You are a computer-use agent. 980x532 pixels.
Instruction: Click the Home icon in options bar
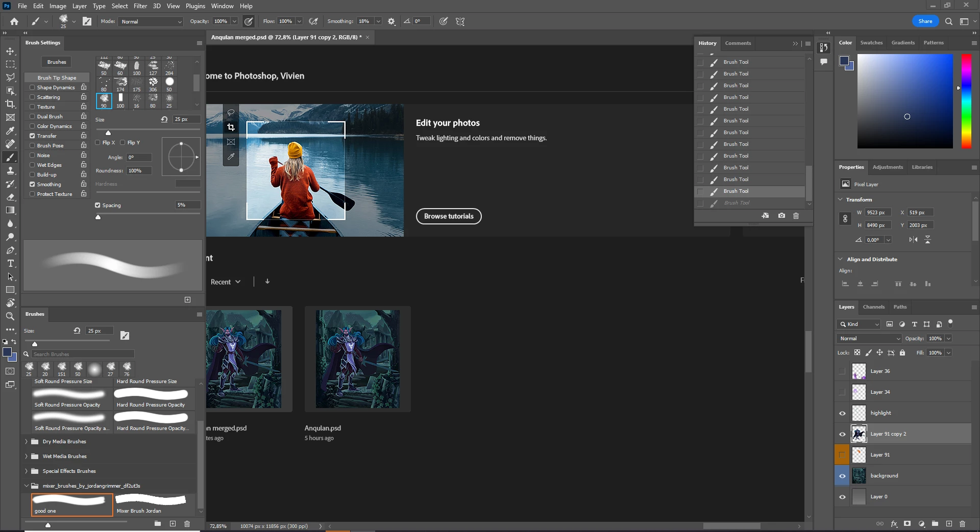[14, 21]
